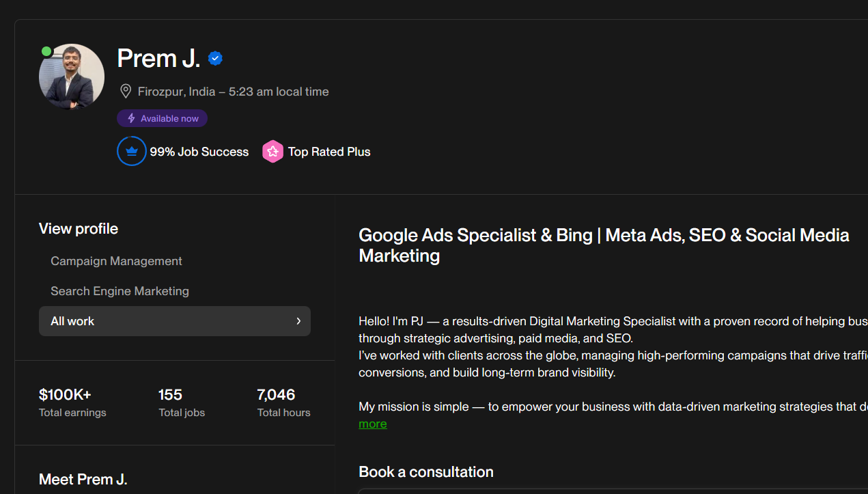Click the Prem J. name heading
The image size is (868, 494).
[x=158, y=59]
